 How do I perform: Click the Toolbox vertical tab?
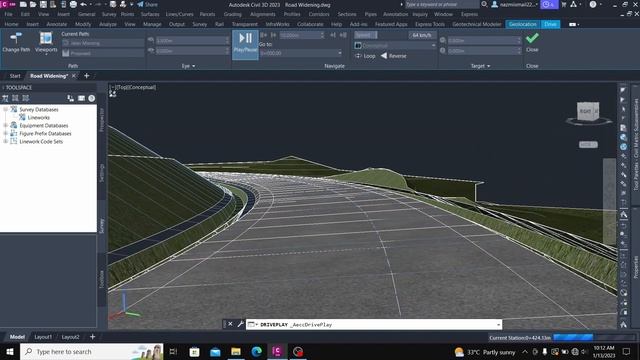(x=102, y=279)
